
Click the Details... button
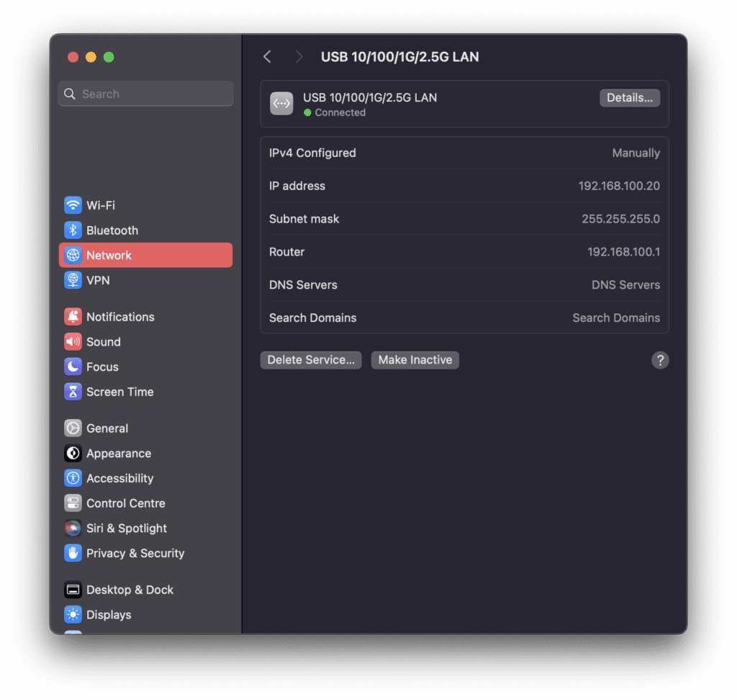pos(629,98)
